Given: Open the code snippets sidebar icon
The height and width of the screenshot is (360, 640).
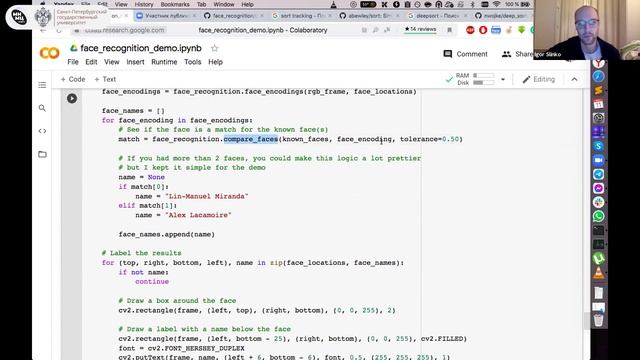Looking at the screenshot, I should [x=42, y=131].
